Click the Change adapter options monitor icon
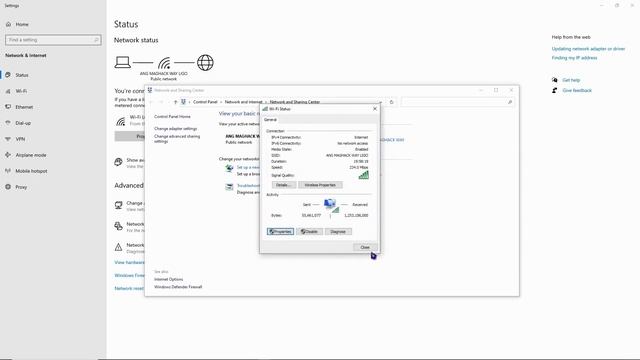The width and height of the screenshot is (640, 360). click(x=118, y=205)
